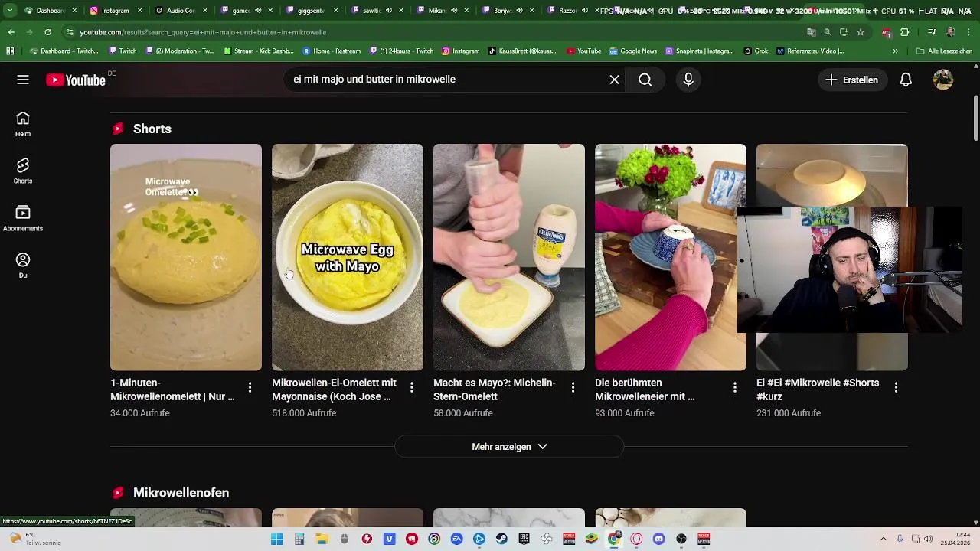The image size is (980, 551).
Task: Click the Mikrowellenofen section heading
Action: (181, 493)
